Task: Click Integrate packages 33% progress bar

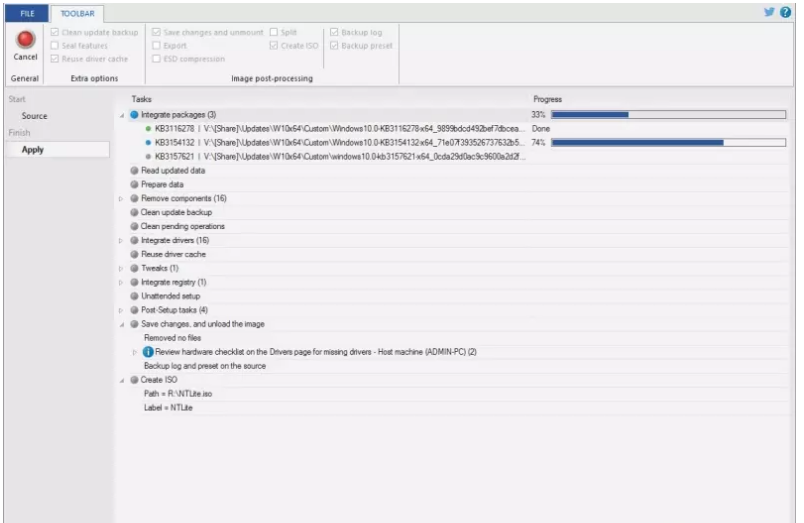Action: (668, 114)
